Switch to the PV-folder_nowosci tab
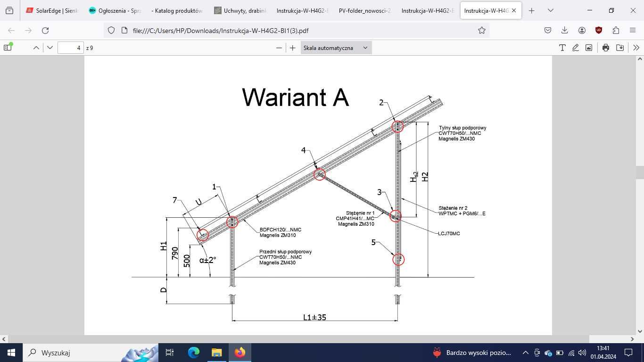This screenshot has height=362, width=644. point(364,10)
